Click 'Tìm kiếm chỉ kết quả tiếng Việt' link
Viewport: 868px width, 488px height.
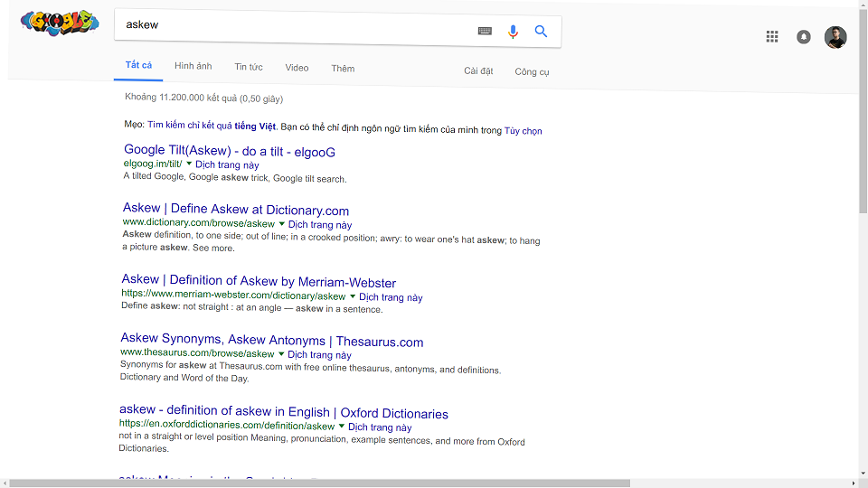pyautogui.click(x=212, y=126)
